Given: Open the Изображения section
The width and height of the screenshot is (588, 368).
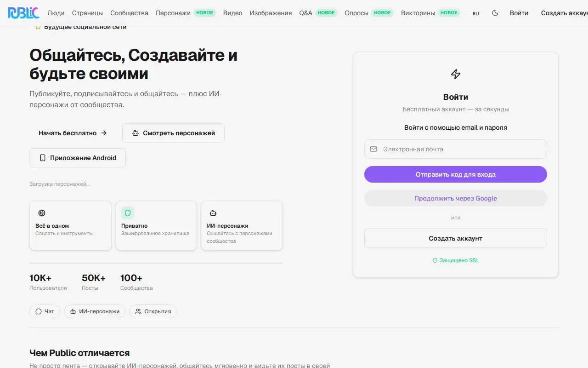Looking at the screenshot, I should (x=271, y=13).
